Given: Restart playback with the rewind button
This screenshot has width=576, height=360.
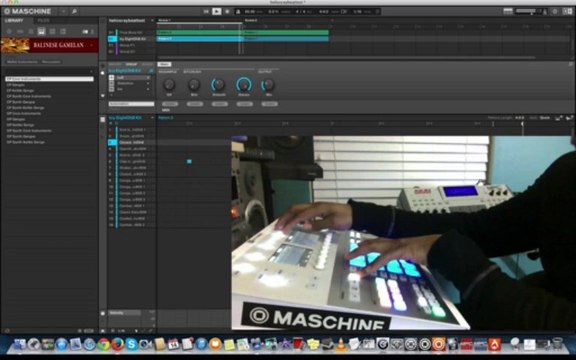Looking at the screenshot, I should 206,11.
